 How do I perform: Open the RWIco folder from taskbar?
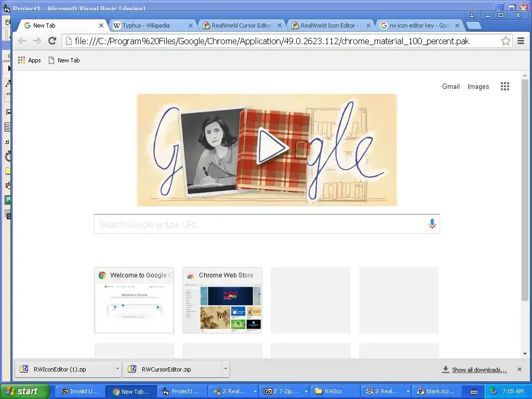click(x=334, y=392)
